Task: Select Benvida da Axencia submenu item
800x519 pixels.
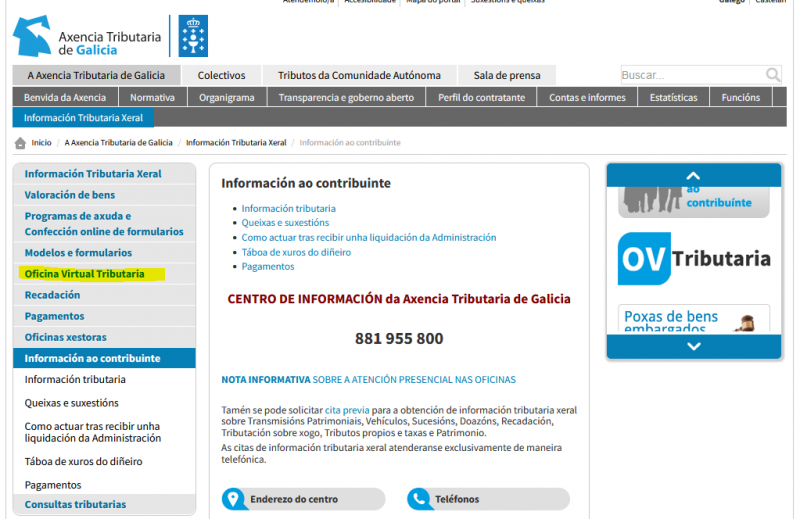Action: pos(65,97)
